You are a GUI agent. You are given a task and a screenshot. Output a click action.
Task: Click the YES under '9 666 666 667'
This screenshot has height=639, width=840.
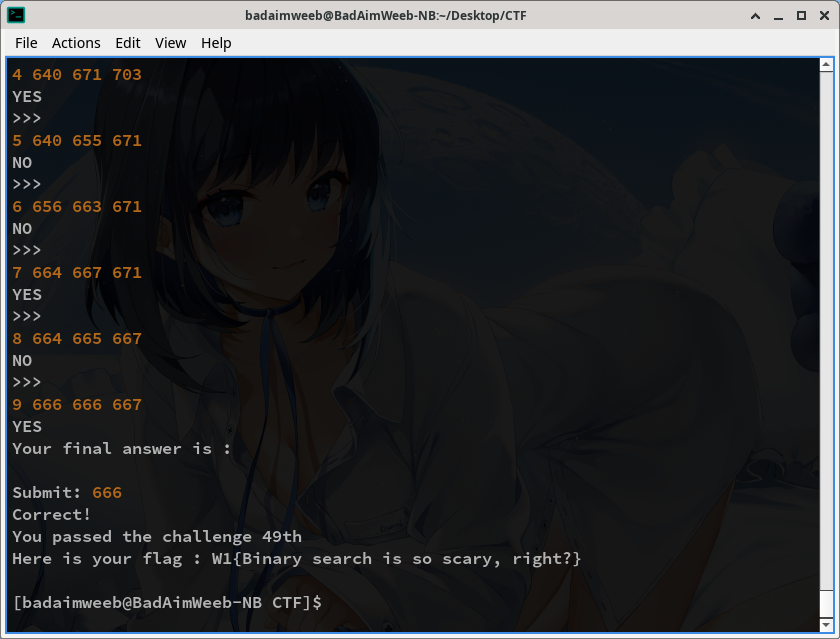(27, 426)
